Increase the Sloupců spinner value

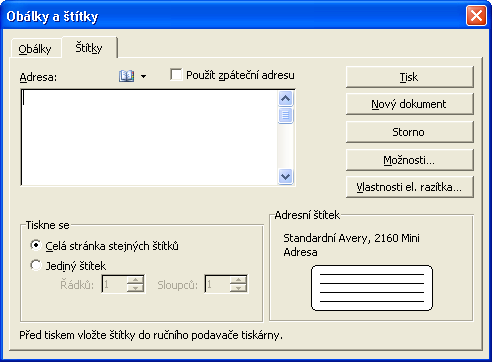tap(238, 280)
